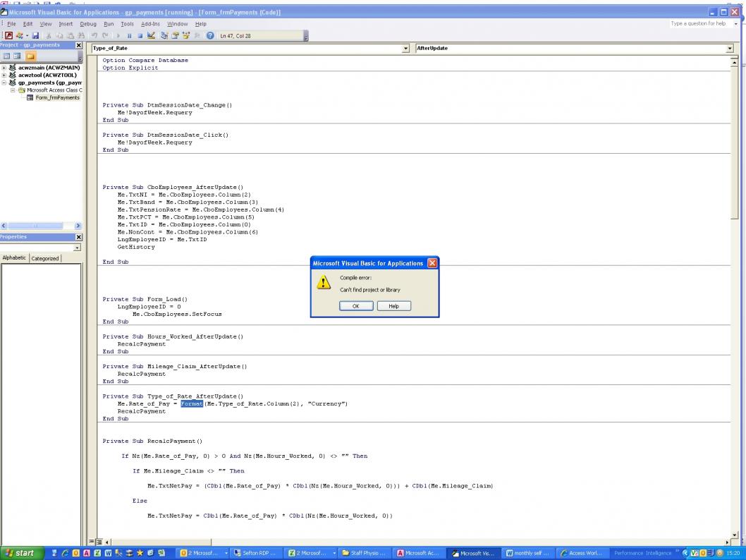The width and height of the screenshot is (746, 560).
Task: Click the highlighted Format word in code
Action: pyautogui.click(x=192, y=403)
